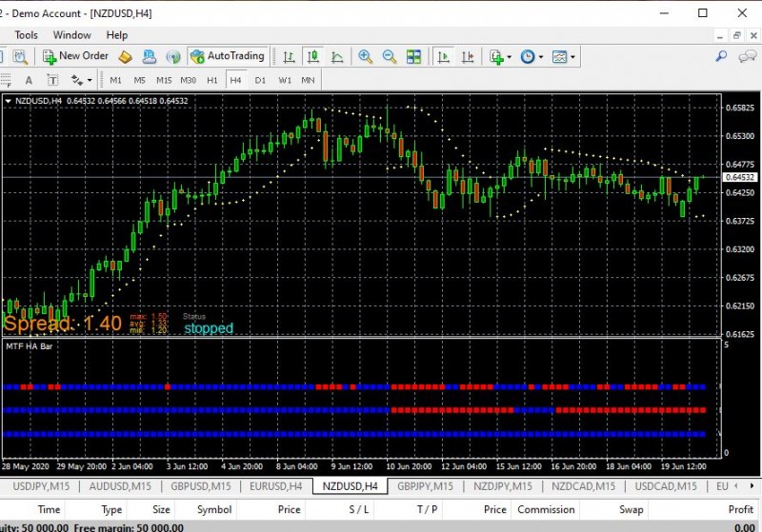Switch to NZDCAD,M15 chart tab

pyautogui.click(x=583, y=486)
